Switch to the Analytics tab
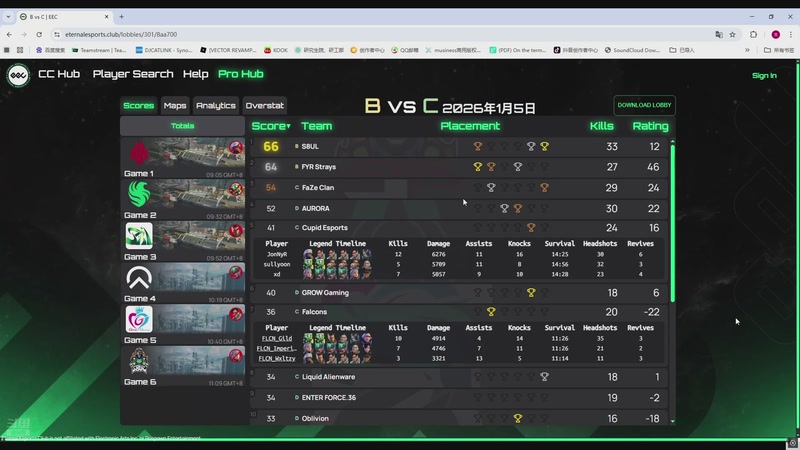This screenshot has width=800, height=450. pyautogui.click(x=216, y=106)
